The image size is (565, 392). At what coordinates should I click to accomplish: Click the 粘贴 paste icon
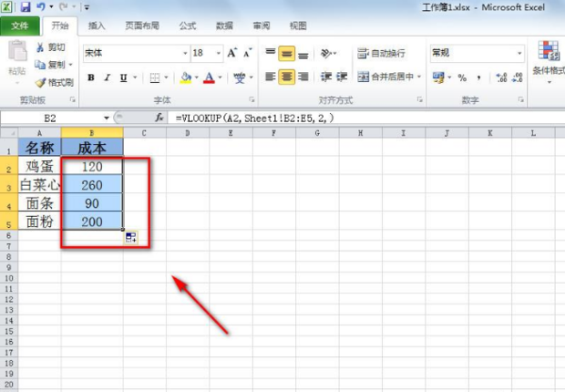tap(17, 51)
